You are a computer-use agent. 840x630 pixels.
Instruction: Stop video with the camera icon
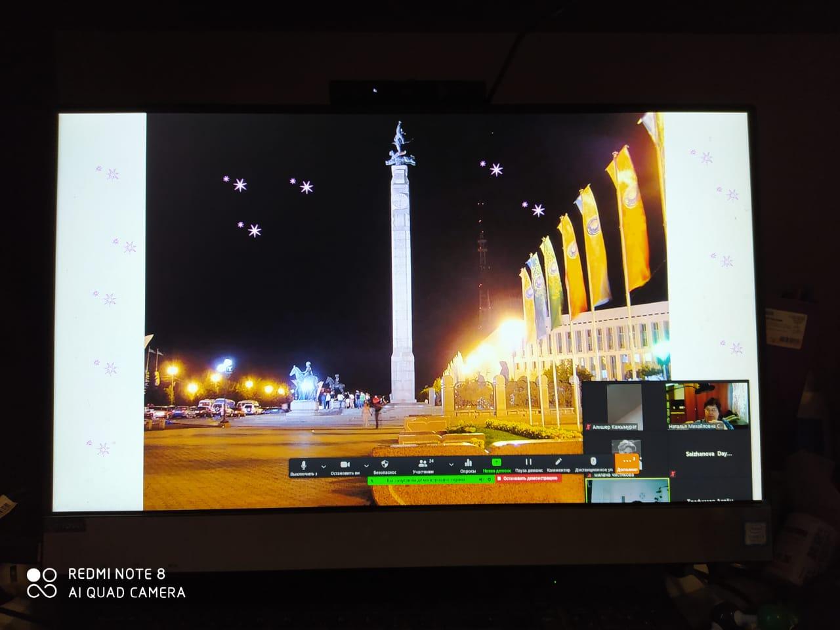345,465
